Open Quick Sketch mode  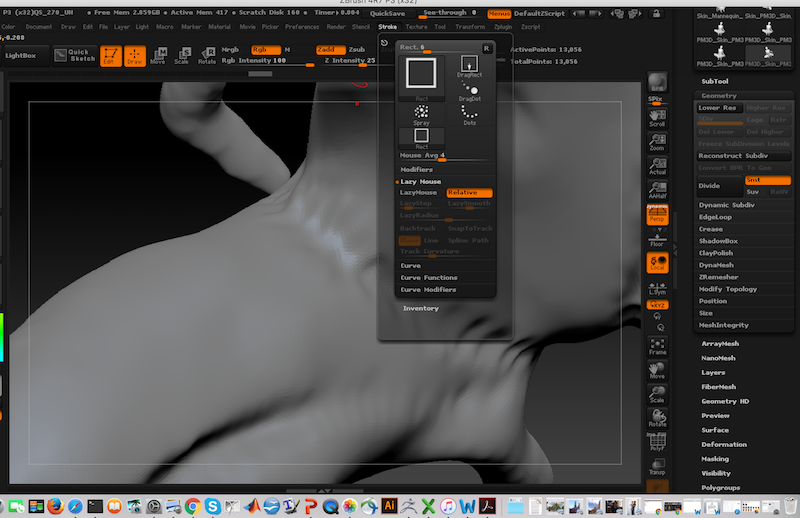coord(75,55)
